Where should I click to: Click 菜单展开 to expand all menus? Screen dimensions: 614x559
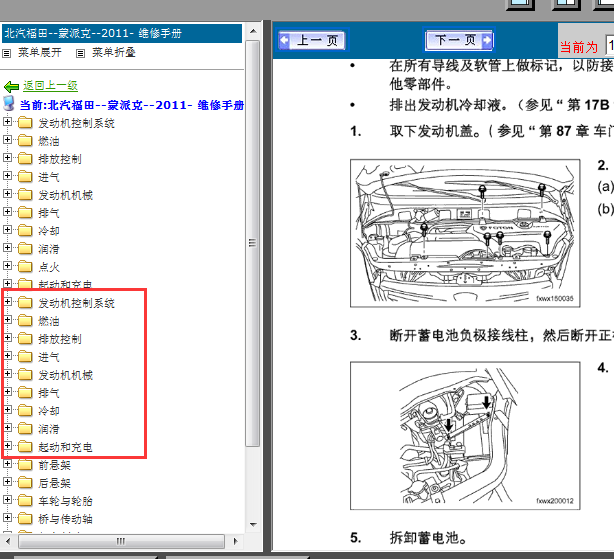coord(40,52)
